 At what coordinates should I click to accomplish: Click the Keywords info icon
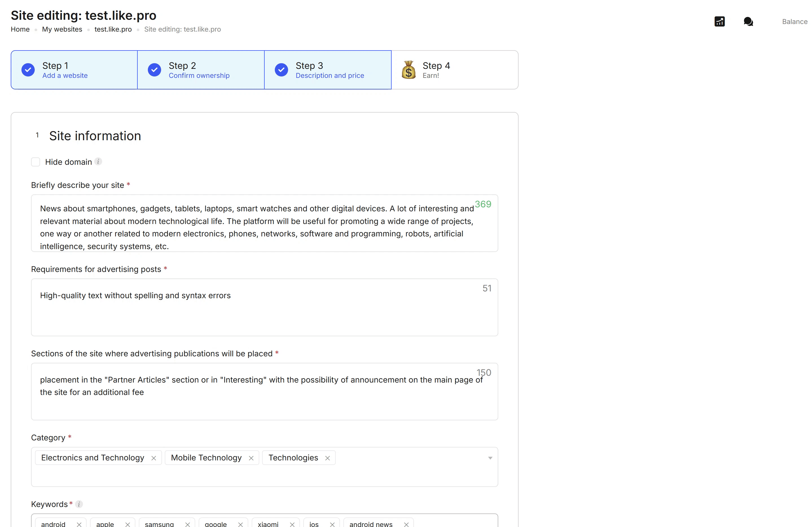click(x=79, y=504)
